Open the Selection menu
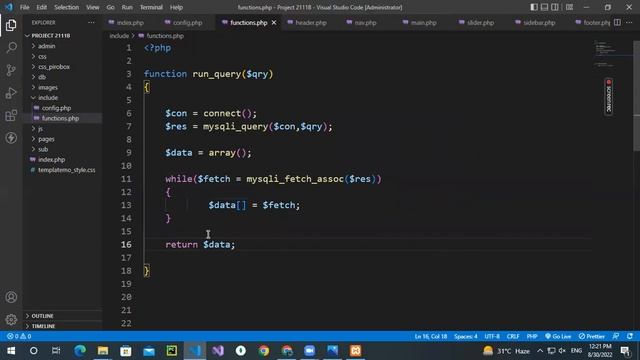This screenshot has height=360, width=640. pyautogui.click(x=67, y=7)
